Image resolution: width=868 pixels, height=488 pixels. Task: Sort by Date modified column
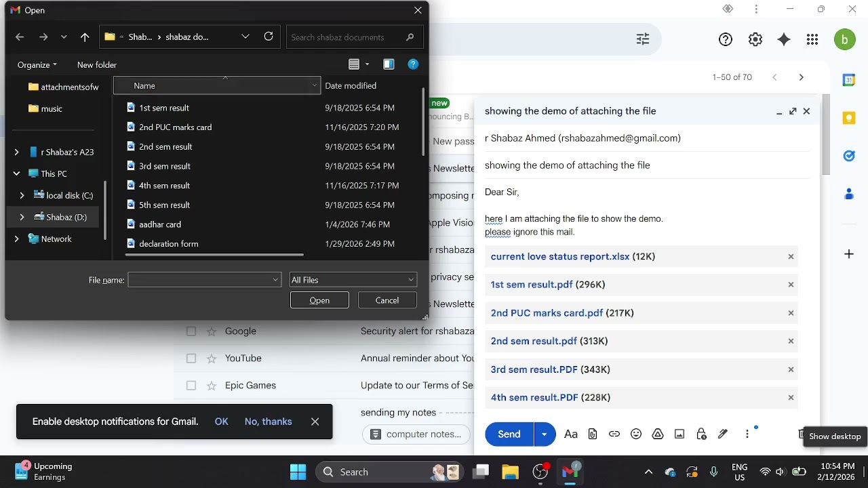[351, 86]
